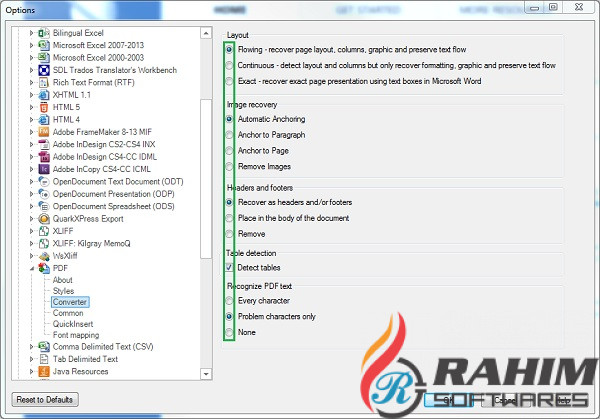Select the Flowing layout option

tap(229, 50)
